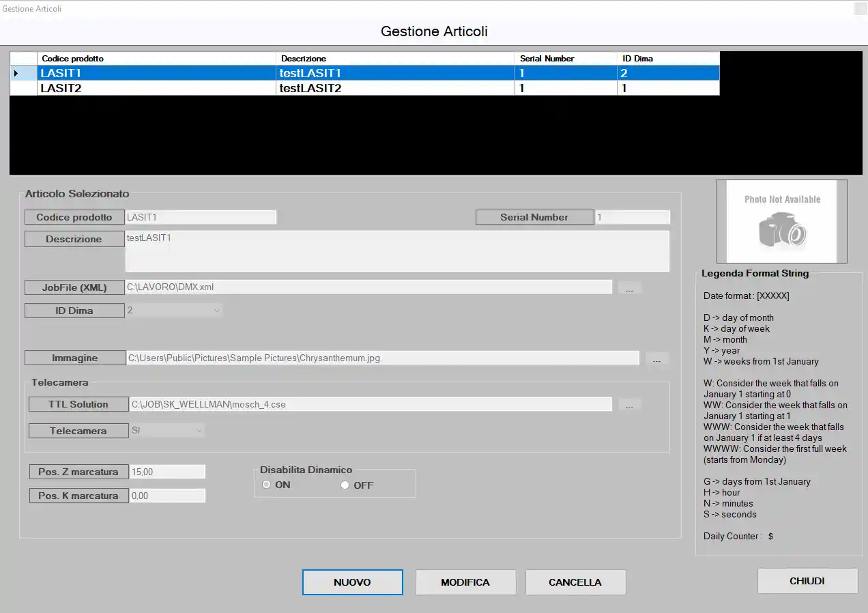The image size is (868, 613).
Task: Click the Pos. K marcatura field
Action: 167,496
